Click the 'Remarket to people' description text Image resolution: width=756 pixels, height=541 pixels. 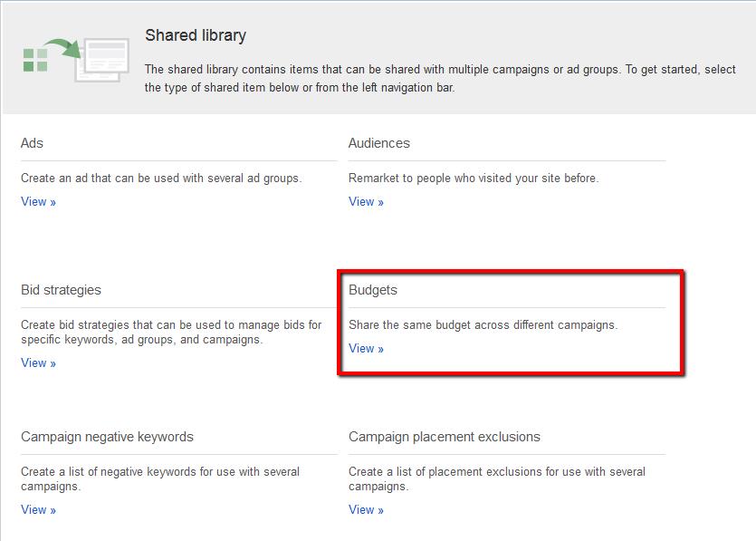pyautogui.click(x=473, y=179)
